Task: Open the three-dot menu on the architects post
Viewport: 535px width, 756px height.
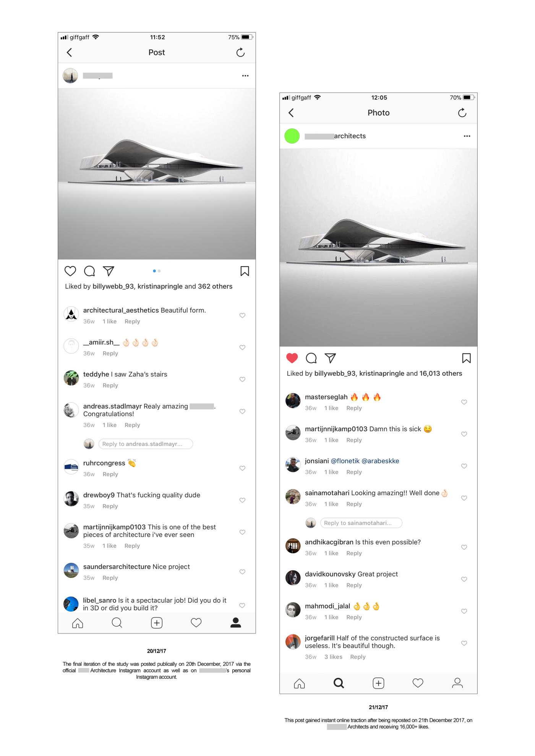Action: point(467,136)
